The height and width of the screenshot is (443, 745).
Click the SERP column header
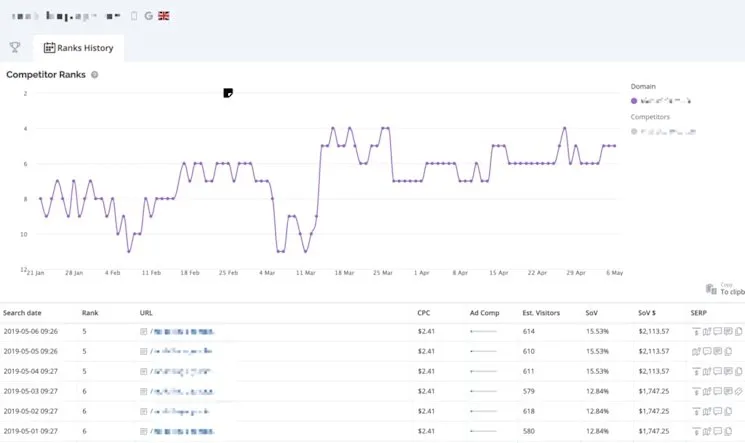pyautogui.click(x=698, y=313)
